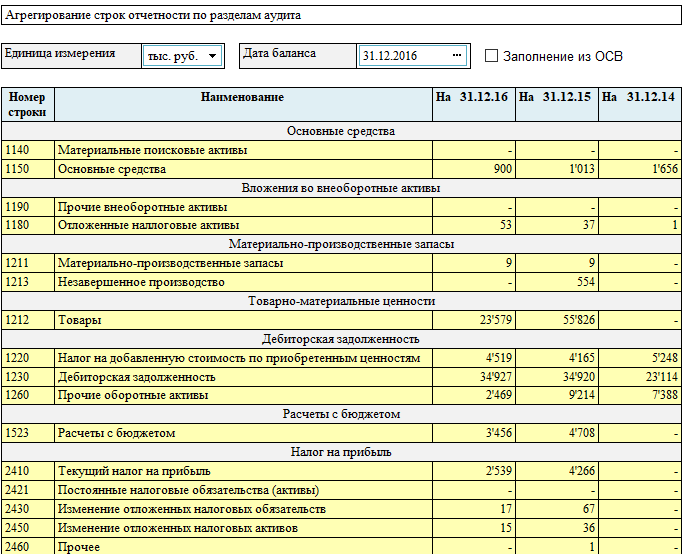
Task: Click value 37 cell
Action: point(557,225)
